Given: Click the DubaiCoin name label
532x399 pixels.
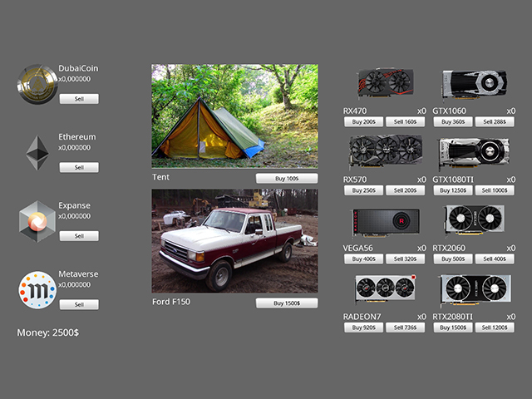Looking at the screenshot, I should (78, 68).
